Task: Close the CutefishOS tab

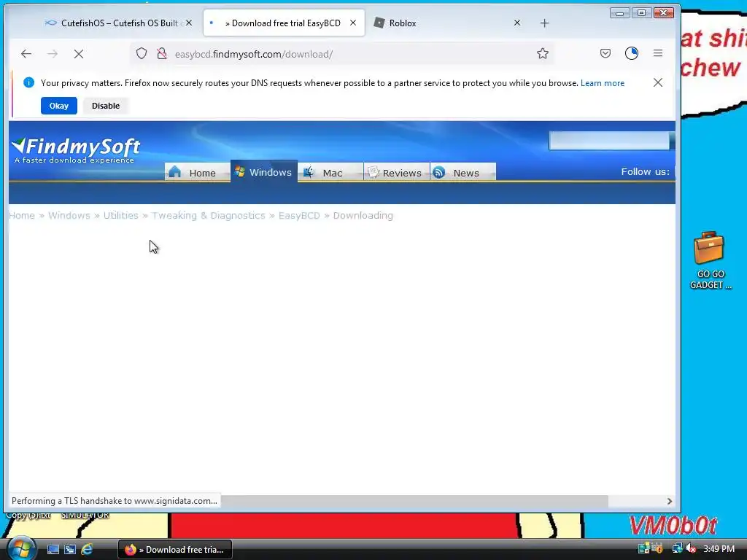Action: 189,23
